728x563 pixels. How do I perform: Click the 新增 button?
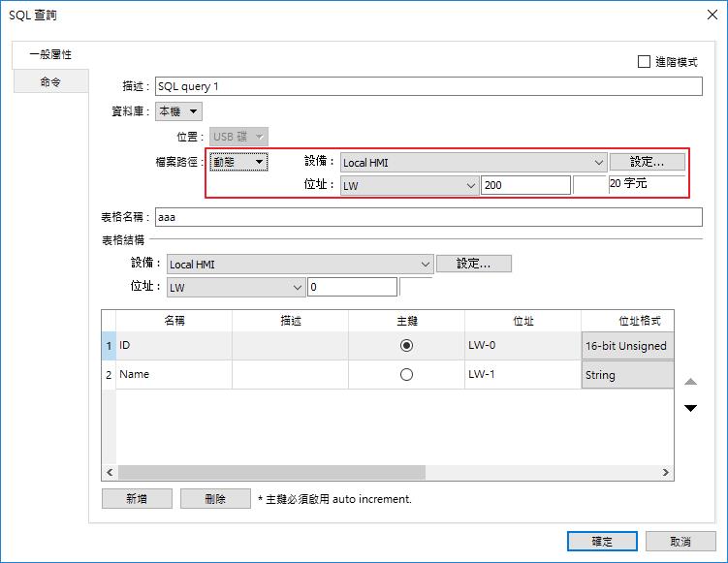click(x=137, y=499)
